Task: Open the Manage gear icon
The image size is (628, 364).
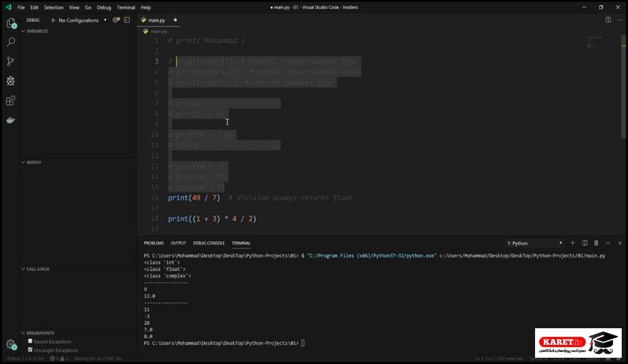Action: [11, 345]
